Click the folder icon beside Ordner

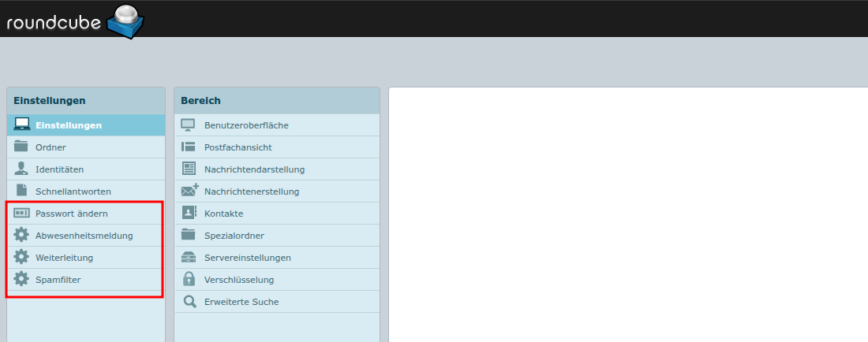(22, 147)
